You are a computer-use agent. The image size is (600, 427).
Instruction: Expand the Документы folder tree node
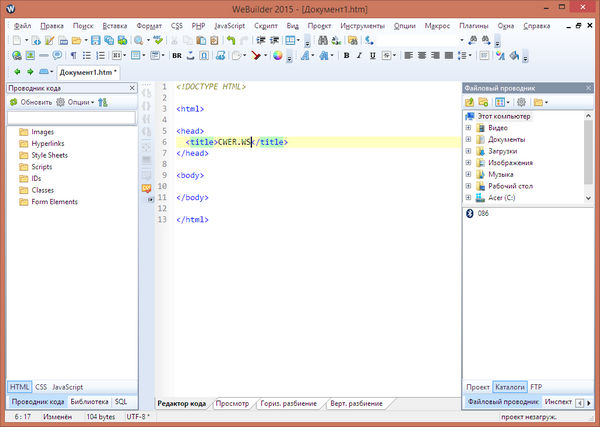469,139
